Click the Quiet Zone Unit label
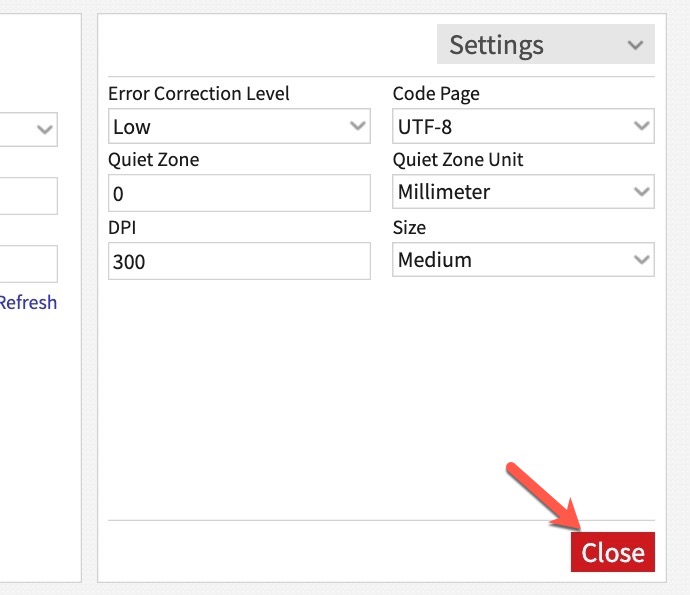Image resolution: width=690 pixels, height=595 pixels. point(457,160)
